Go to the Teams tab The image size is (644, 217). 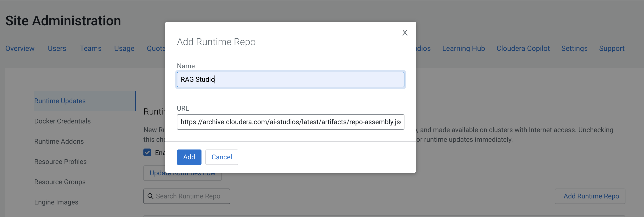pyautogui.click(x=90, y=48)
